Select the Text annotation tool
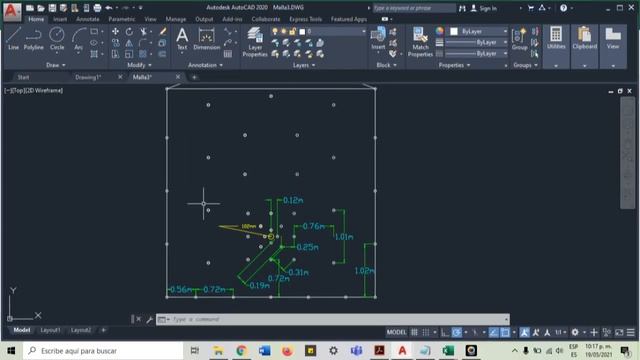The width and height of the screenshot is (640, 360). point(182,38)
